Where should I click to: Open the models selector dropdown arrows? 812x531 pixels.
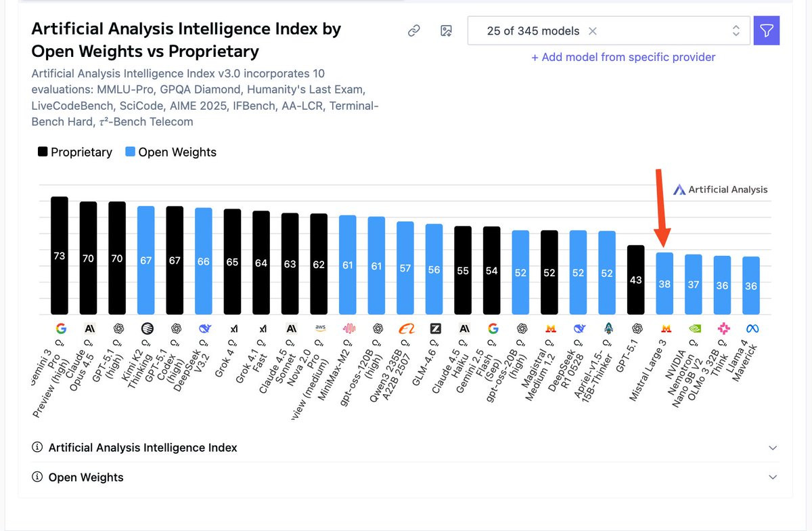[x=736, y=31]
